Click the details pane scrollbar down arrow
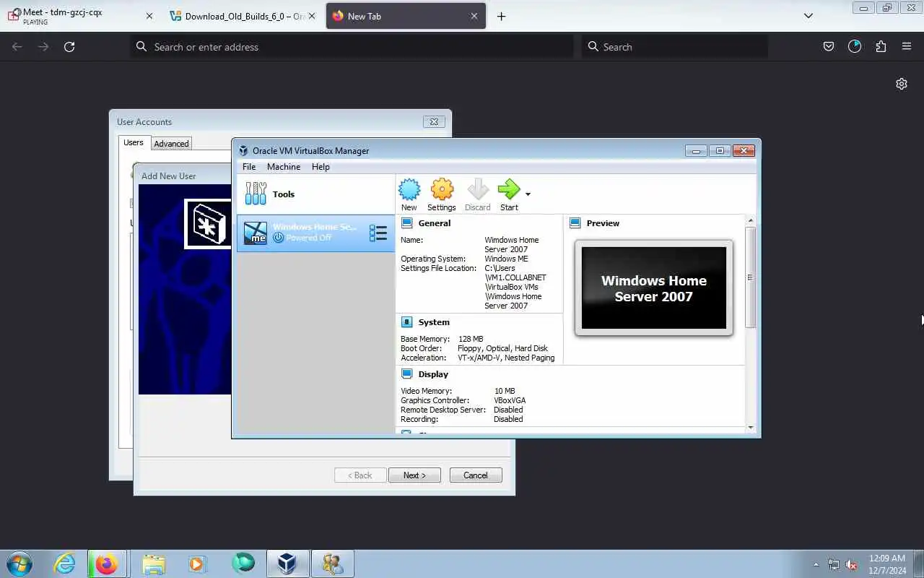This screenshot has height=578, width=924. (751, 428)
